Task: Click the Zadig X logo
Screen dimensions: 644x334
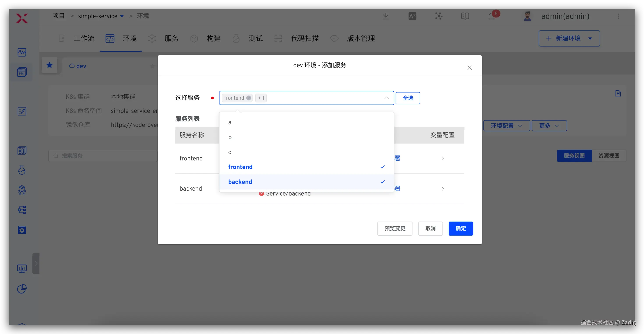Action: point(22,18)
